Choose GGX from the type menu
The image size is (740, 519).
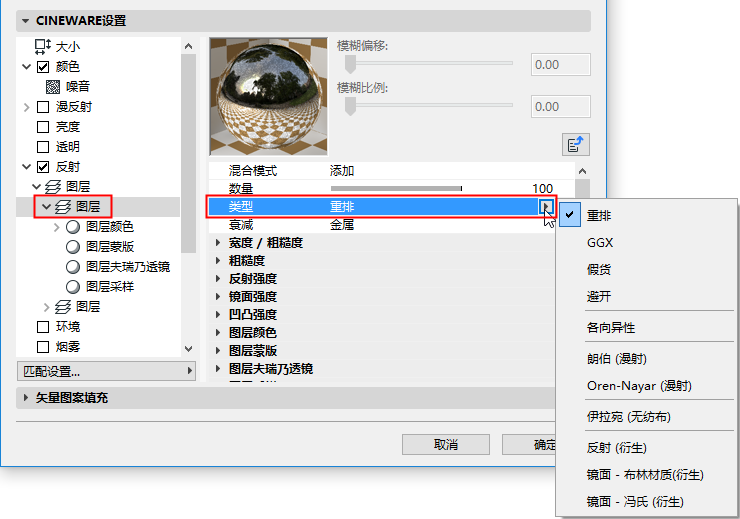(600, 243)
